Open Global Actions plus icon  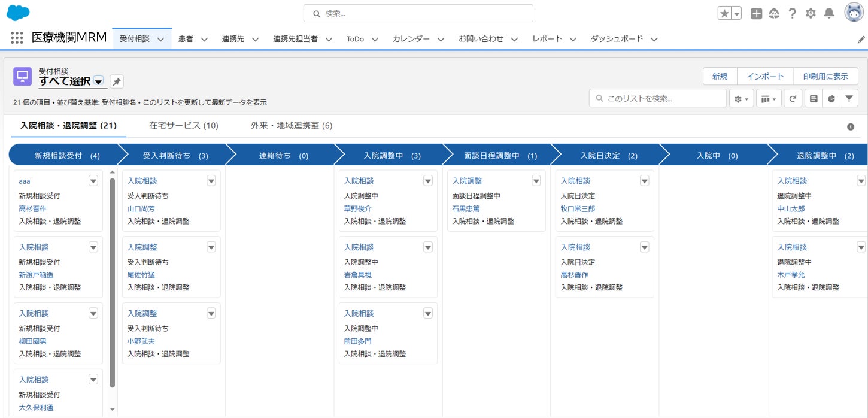click(756, 13)
